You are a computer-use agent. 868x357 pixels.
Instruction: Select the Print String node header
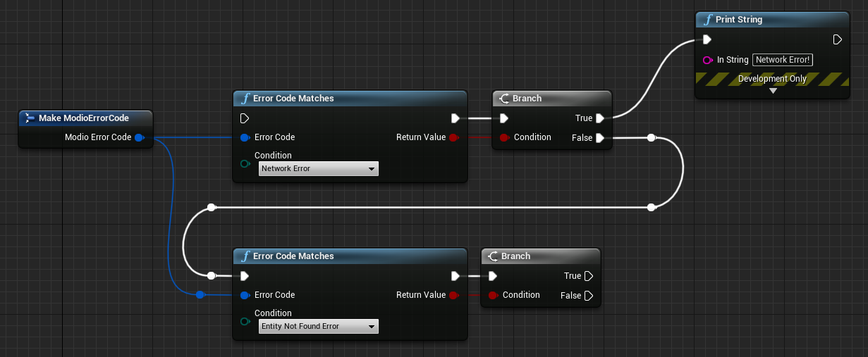(x=738, y=20)
